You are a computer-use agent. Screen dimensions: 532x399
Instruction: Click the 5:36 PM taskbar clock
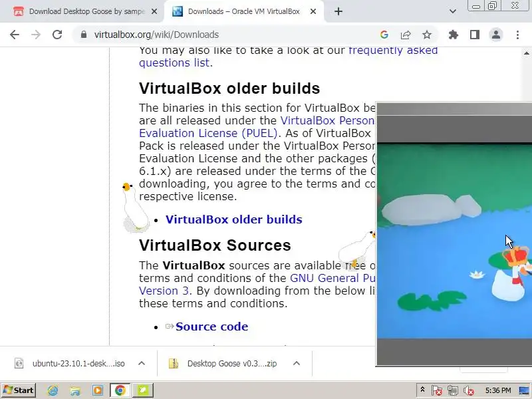[x=497, y=390]
